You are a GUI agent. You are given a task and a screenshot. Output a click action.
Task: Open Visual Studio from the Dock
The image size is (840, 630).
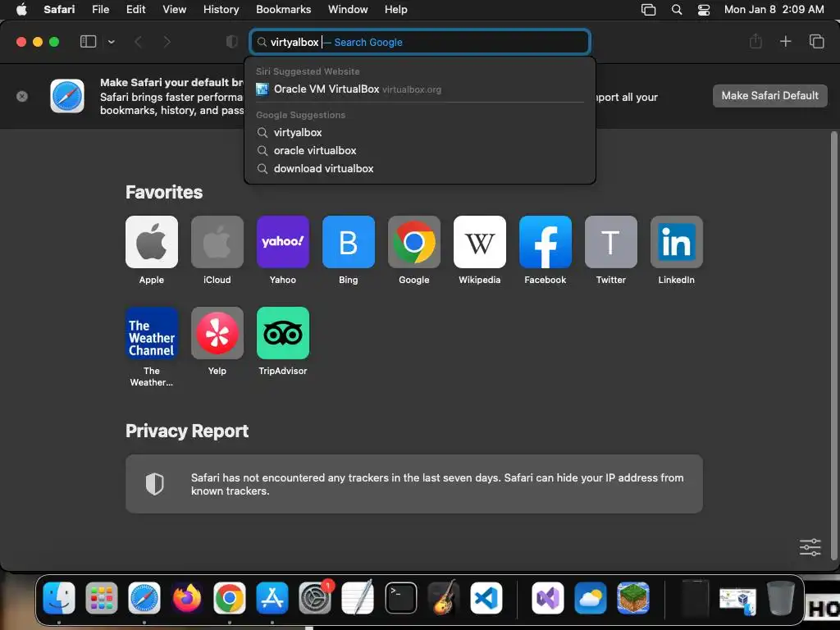(x=547, y=598)
